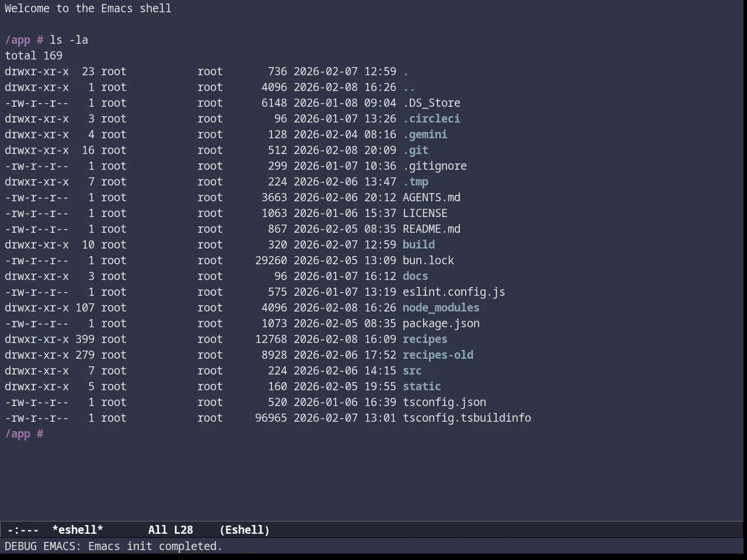Screen dimensions: 747x560
Task: Click the ls -la command text
Action: click(68, 40)
